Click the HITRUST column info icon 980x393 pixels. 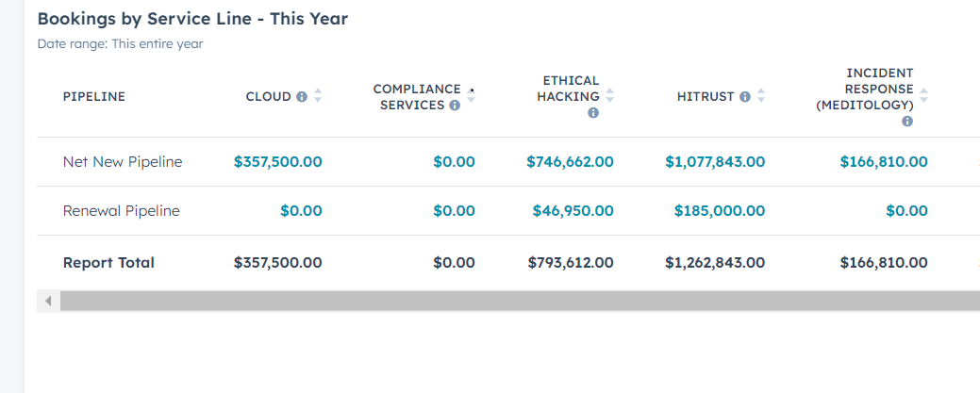coord(745,96)
